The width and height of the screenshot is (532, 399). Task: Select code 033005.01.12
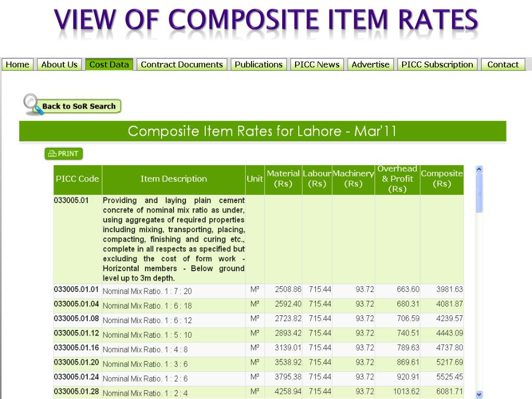(x=76, y=333)
